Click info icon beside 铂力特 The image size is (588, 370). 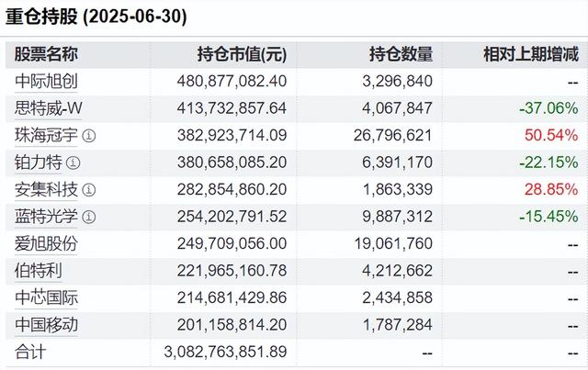coord(74,163)
